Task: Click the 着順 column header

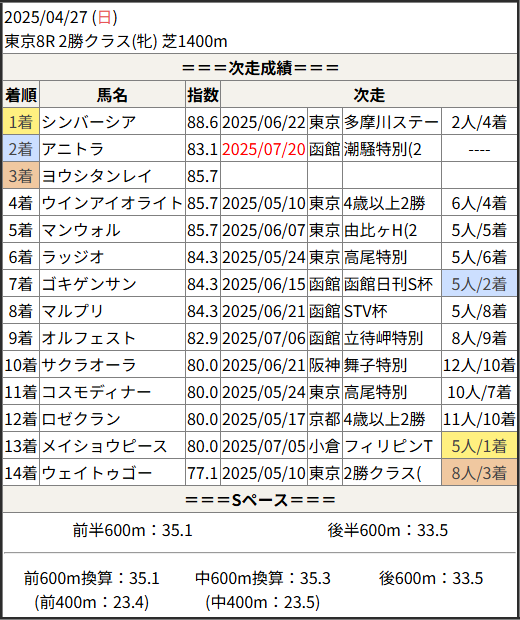Action: tap(21, 95)
